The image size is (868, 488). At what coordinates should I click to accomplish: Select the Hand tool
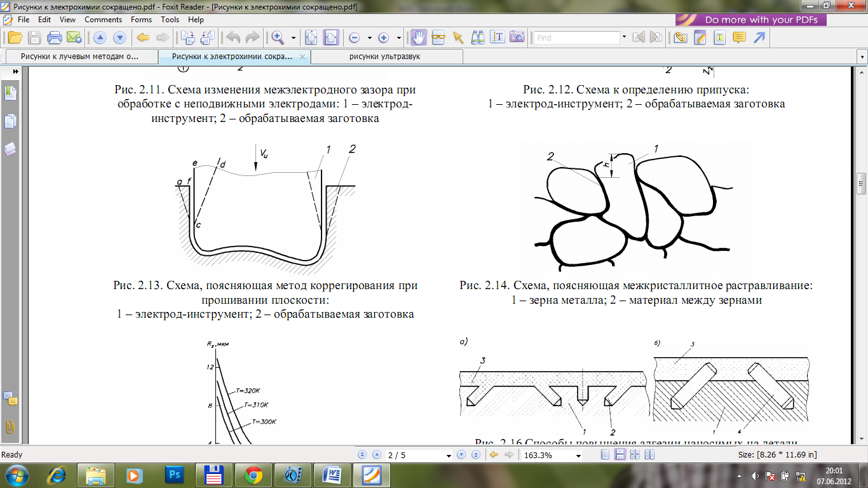tap(418, 37)
